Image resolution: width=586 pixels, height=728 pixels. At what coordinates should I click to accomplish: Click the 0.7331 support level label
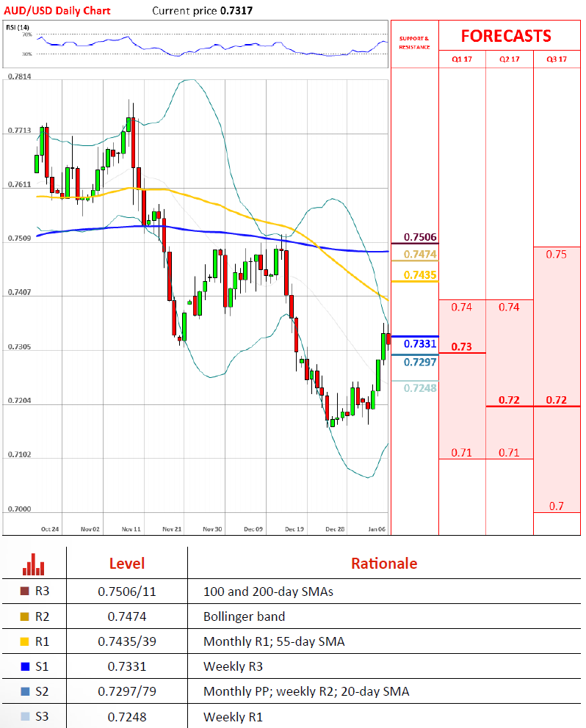(x=420, y=343)
